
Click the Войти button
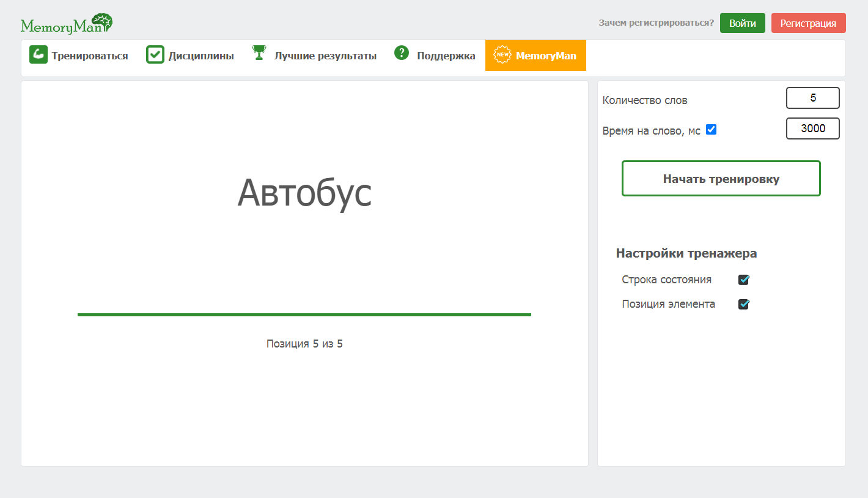tap(743, 23)
